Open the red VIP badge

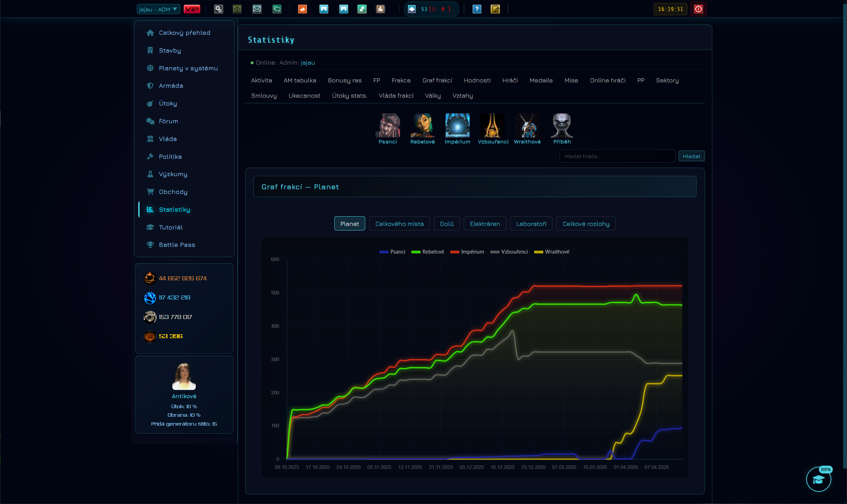192,9
